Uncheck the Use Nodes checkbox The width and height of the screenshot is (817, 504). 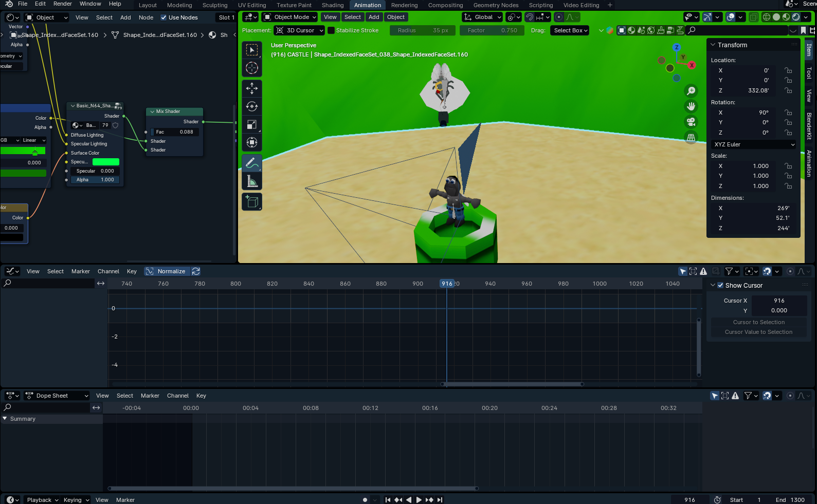click(164, 17)
